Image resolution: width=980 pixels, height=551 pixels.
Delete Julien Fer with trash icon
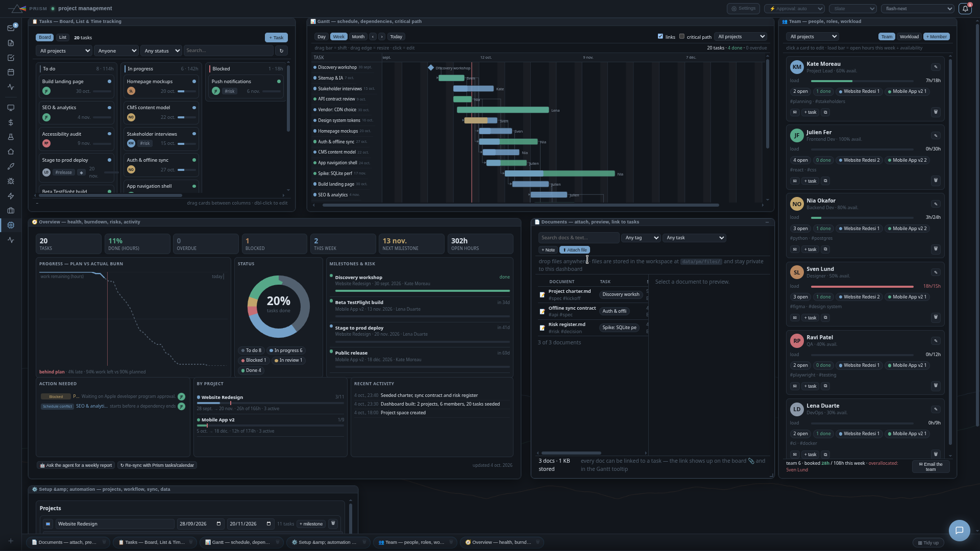pyautogui.click(x=936, y=181)
